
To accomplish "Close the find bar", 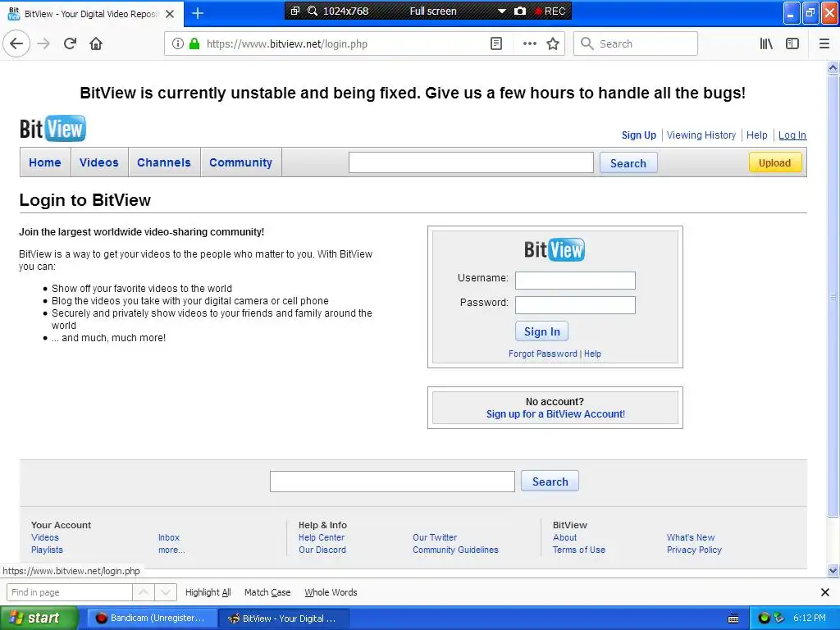I will coord(825,592).
